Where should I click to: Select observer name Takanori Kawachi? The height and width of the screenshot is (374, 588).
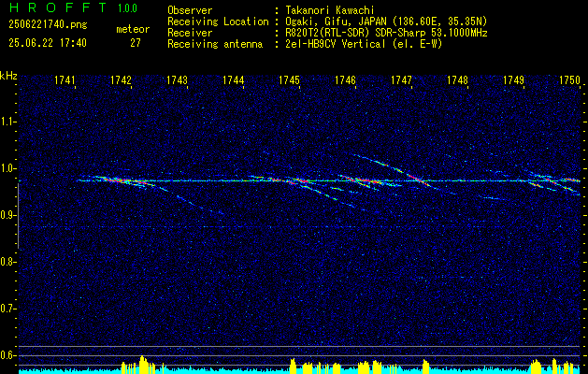click(x=330, y=10)
